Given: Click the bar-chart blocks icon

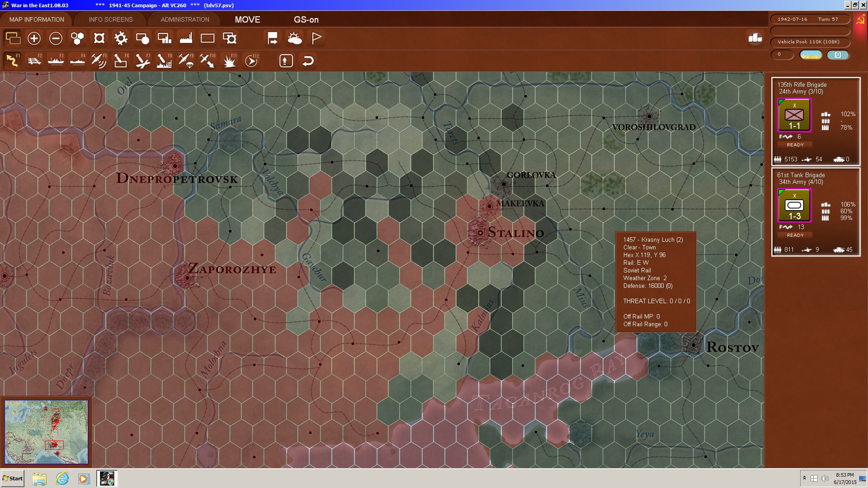Looking at the screenshot, I should 755,38.
